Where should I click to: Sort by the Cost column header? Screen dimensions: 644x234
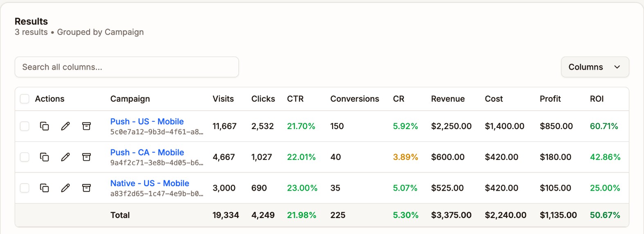(494, 99)
